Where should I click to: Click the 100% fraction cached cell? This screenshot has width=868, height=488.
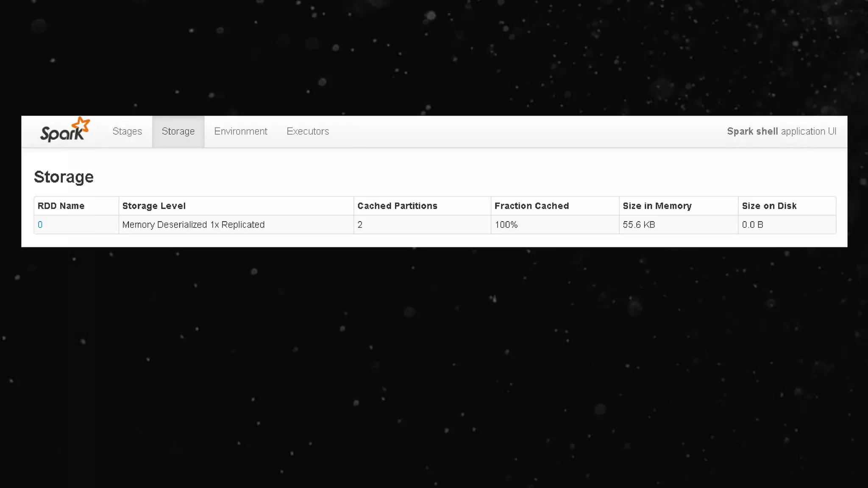[x=506, y=225]
